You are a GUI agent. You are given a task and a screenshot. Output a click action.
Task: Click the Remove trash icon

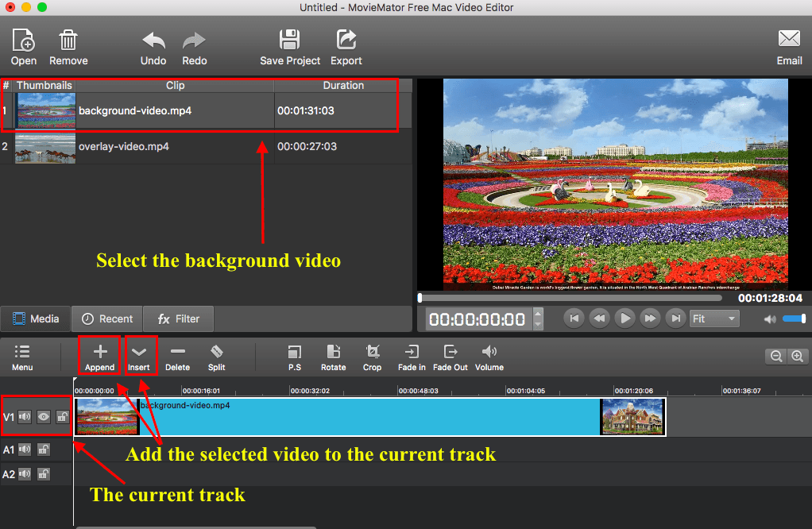pyautogui.click(x=68, y=47)
